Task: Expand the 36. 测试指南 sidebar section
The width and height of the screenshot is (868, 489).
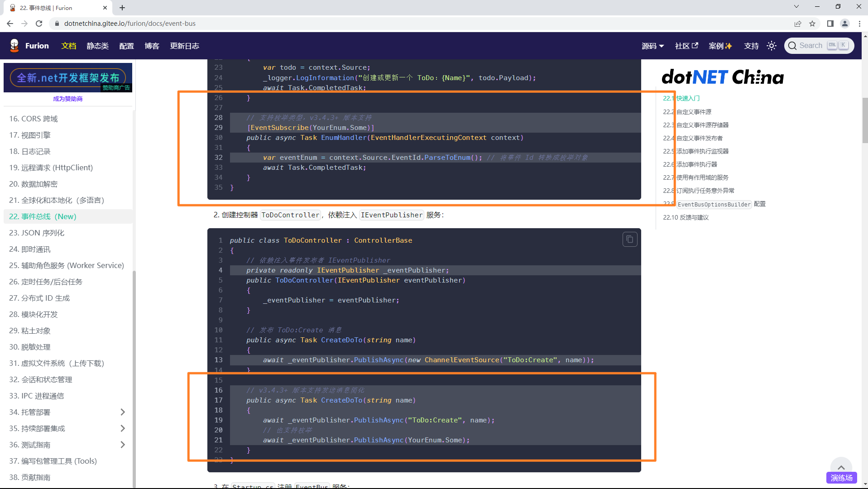Action: click(x=123, y=445)
